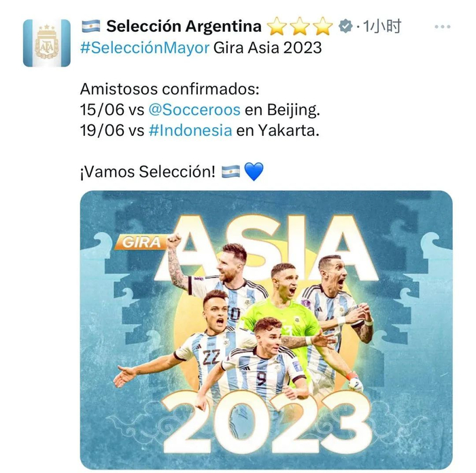
Task: Click the third gold star emoji
Action: [x=323, y=26]
